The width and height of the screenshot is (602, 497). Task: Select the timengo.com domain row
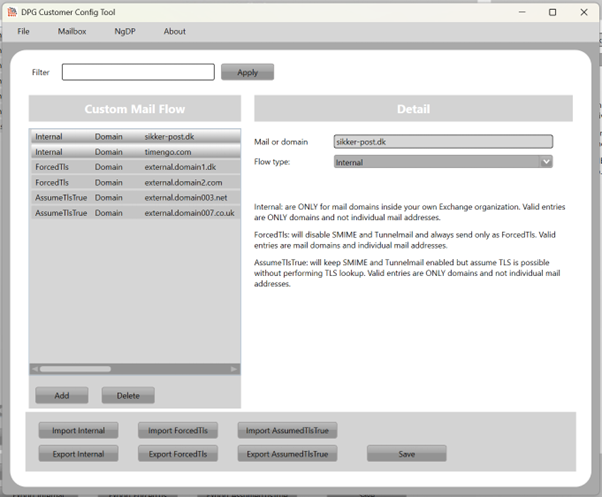[x=135, y=152]
